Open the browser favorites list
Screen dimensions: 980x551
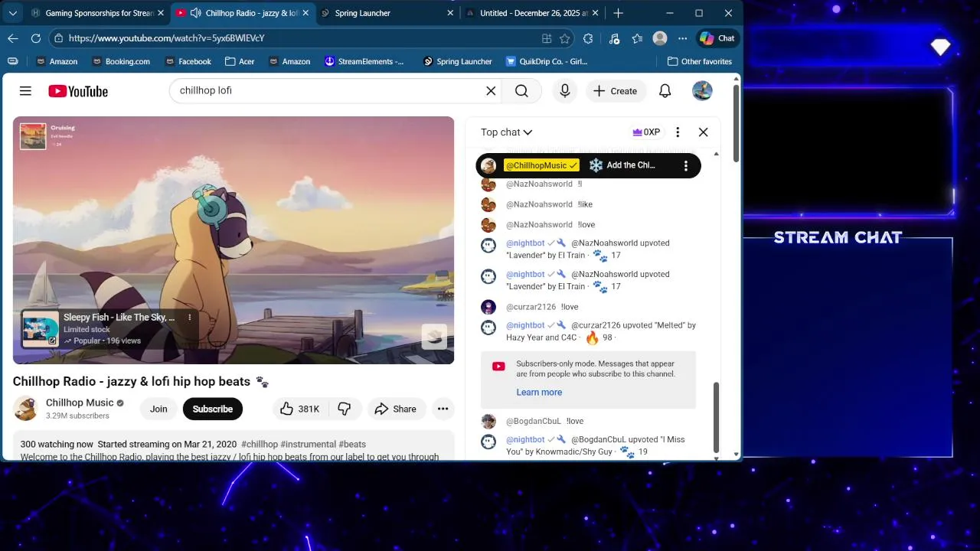(x=637, y=38)
